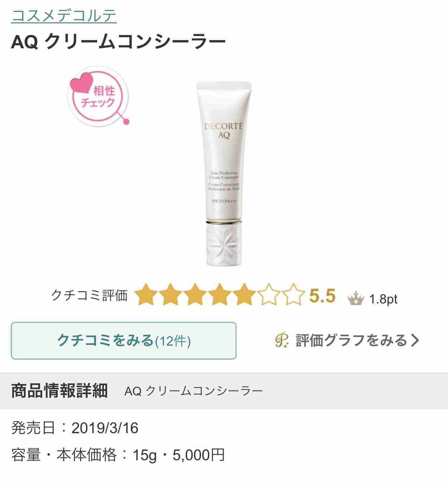
Task: Select the 商品情報詳細 section header
Action: click(x=60, y=391)
